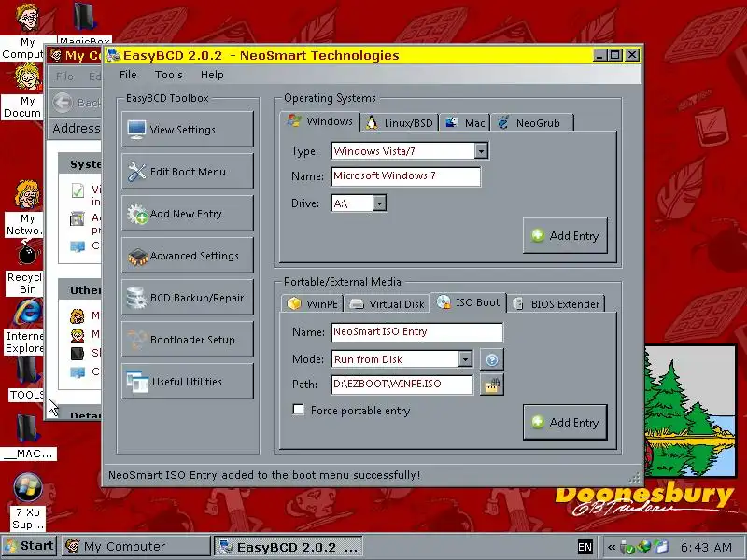Open the A:\ drive combo box
This screenshot has height=560, width=747.
click(x=359, y=203)
